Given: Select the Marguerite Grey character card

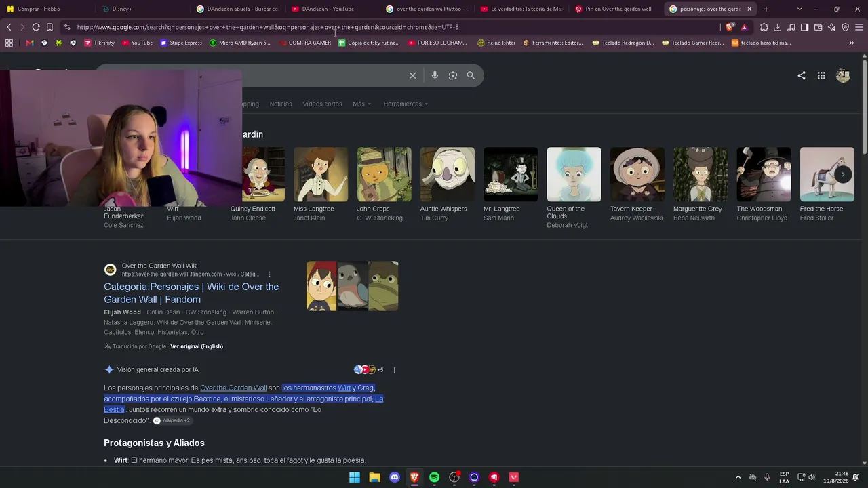Looking at the screenshot, I should click(701, 184).
